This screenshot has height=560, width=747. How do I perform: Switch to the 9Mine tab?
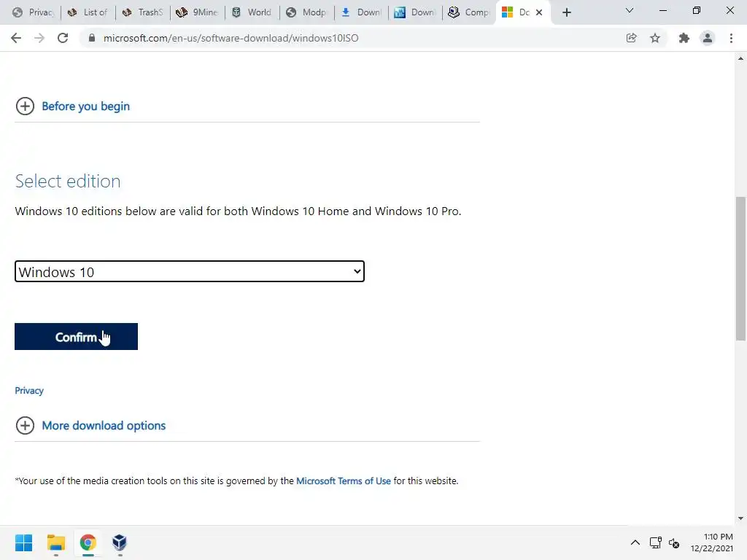coord(198,12)
